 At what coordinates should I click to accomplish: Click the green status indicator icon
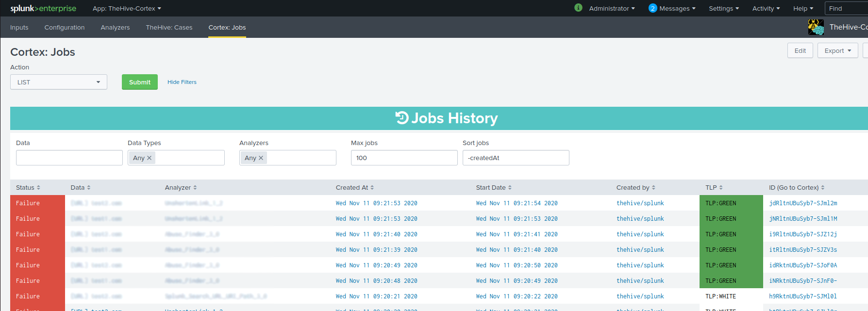[578, 8]
